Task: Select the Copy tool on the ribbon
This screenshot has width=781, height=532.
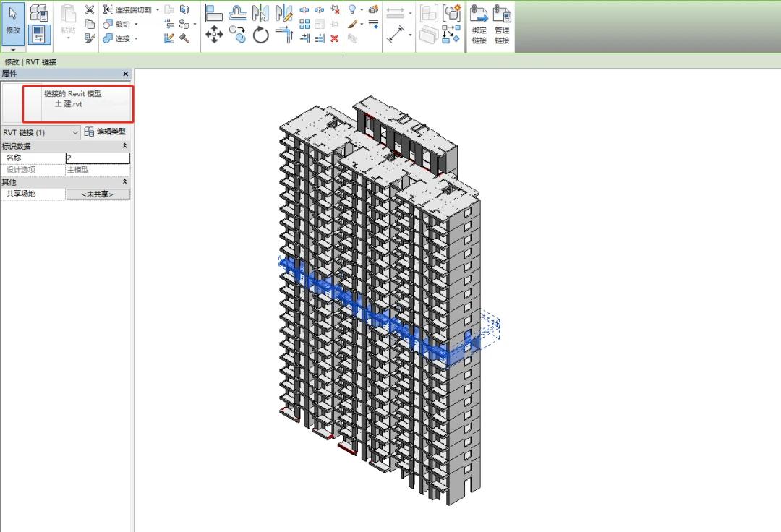Action: [x=237, y=35]
